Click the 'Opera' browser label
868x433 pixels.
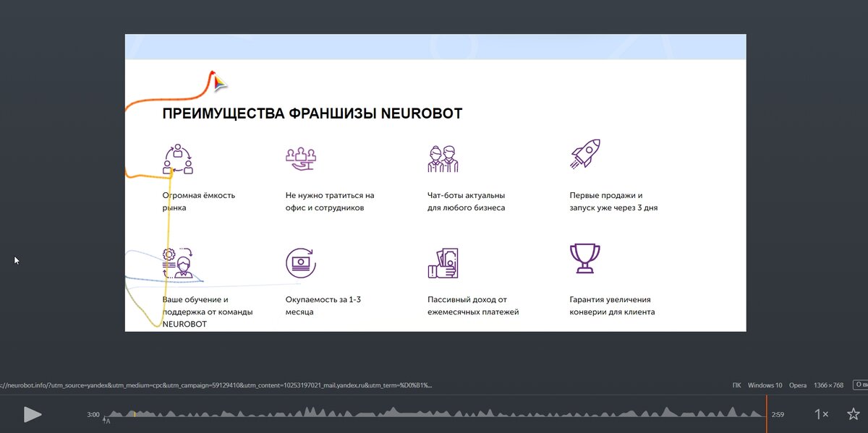click(798, 385)
